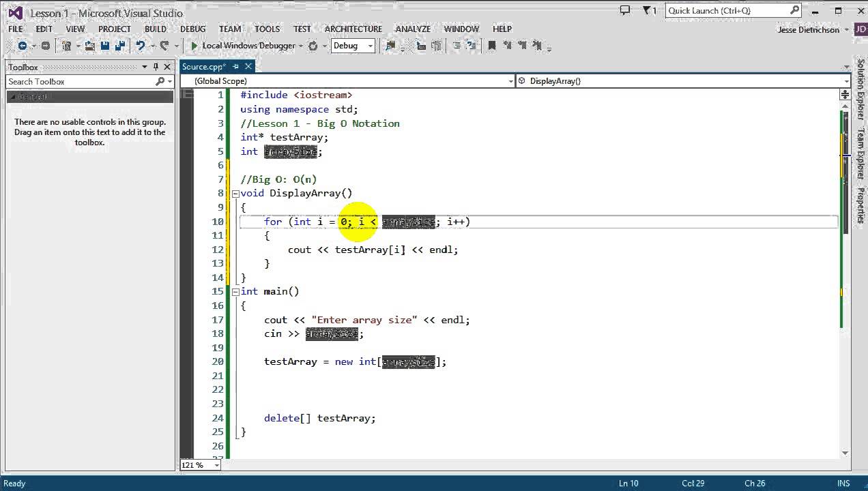Click the Comment selected lines icon
The image size is (868, 491).
pyautogui.click(x=458, y=46)
